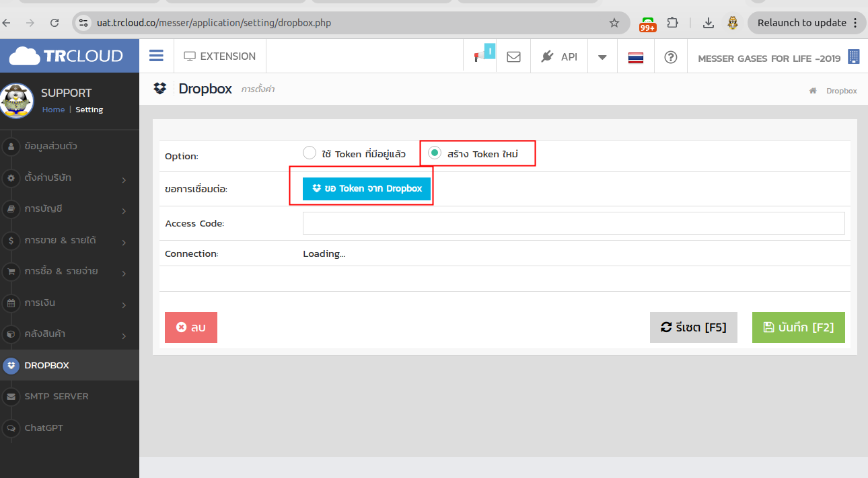Click the browser profile avatar icon
868x478 pixels.
tap(733, 23)
